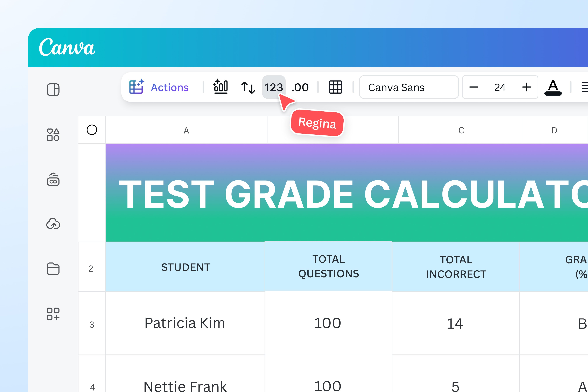The width and height of the screenshot is (588, 392).
Task: Open the Elements shapes panel
Action: 53,134
